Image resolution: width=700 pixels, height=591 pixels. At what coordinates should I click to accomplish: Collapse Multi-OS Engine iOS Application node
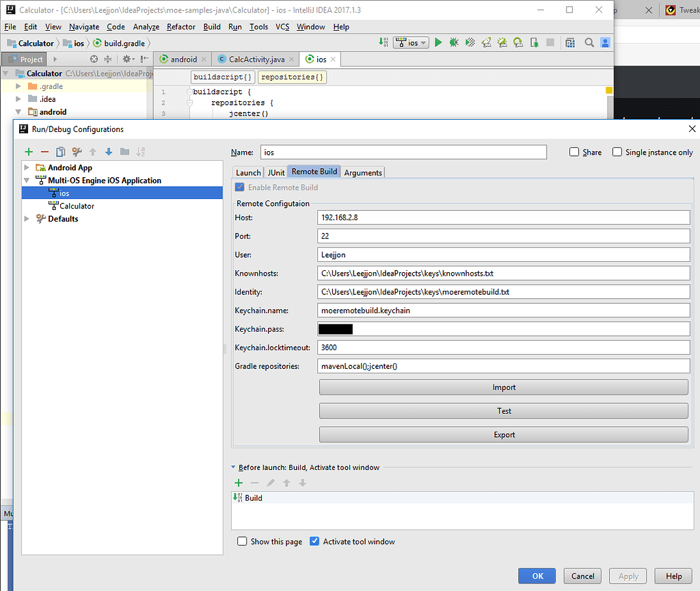(27, 181)
